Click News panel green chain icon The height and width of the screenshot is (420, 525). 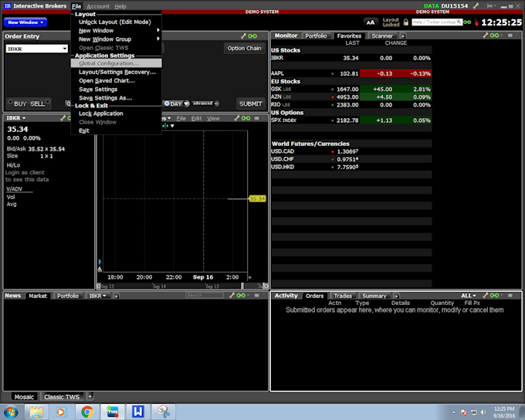[241, 295]
